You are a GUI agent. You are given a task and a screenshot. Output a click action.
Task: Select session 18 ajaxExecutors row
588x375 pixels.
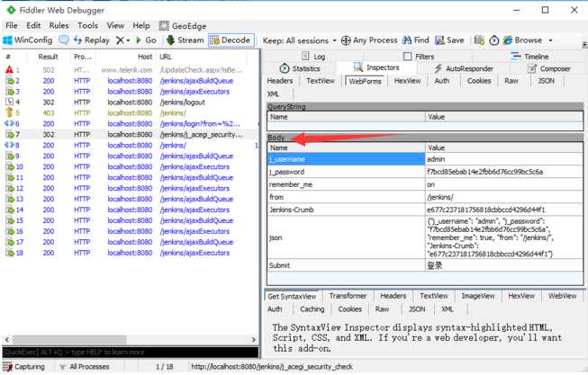click(x=130, y=254)
